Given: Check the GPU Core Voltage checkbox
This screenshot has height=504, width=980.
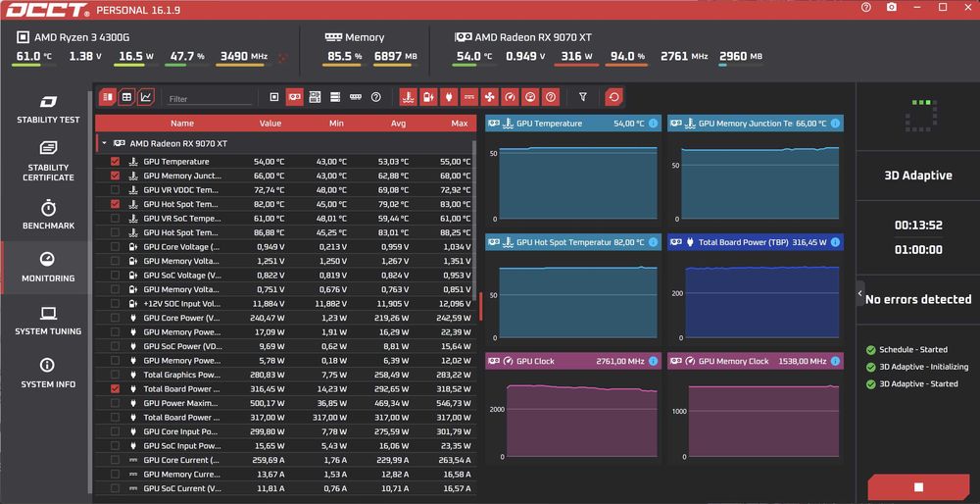Looking at the screenshot, I should pos(115,246).
